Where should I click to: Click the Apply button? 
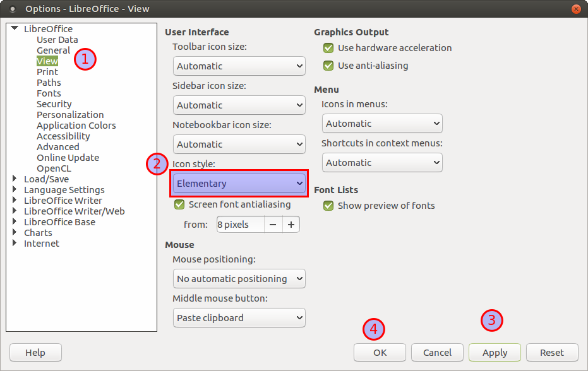[x=495, y=353]
